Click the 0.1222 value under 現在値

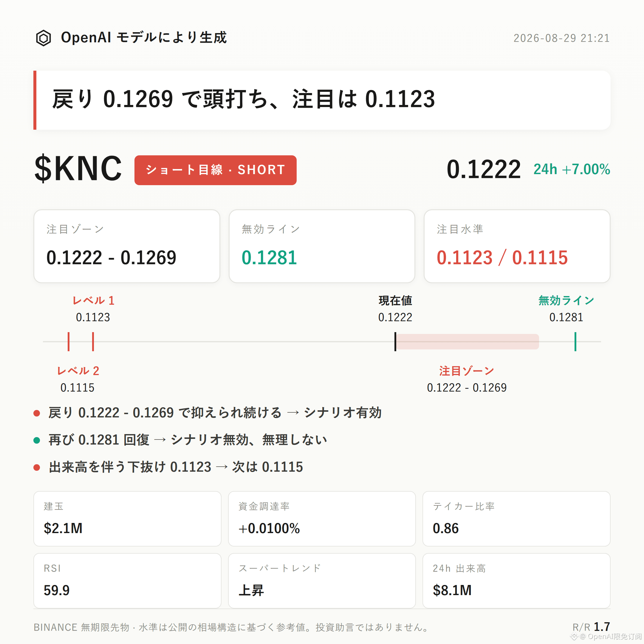pos(395,317)
